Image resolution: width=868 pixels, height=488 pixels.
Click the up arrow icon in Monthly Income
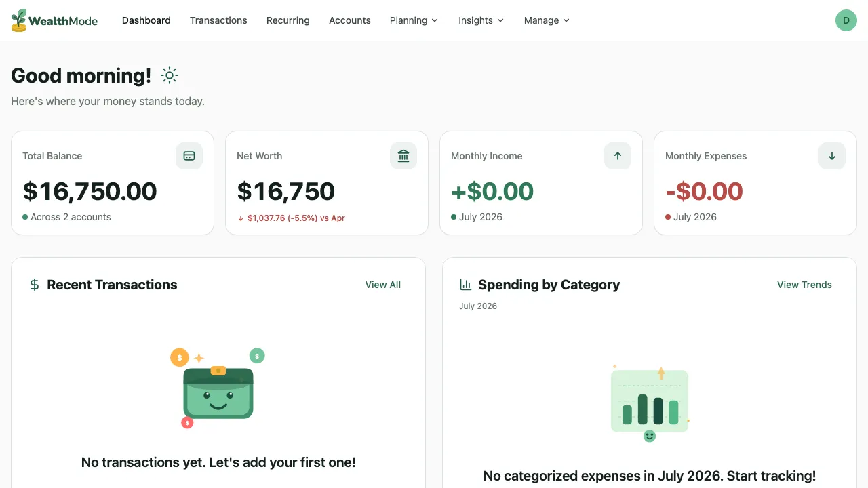coord(618,156)
